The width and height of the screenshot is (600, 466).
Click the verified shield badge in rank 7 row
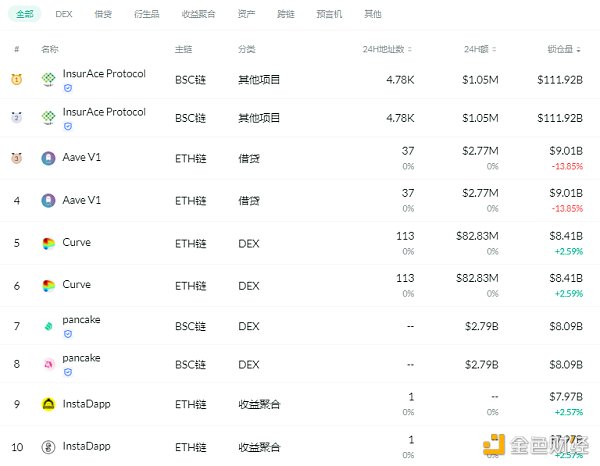tap(68, 334)
